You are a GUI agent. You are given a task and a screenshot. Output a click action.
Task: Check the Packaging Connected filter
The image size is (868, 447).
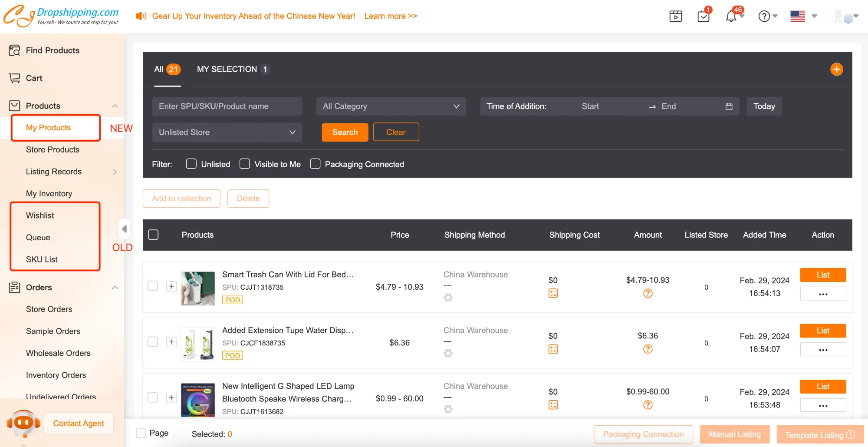[x=315, y=164]
